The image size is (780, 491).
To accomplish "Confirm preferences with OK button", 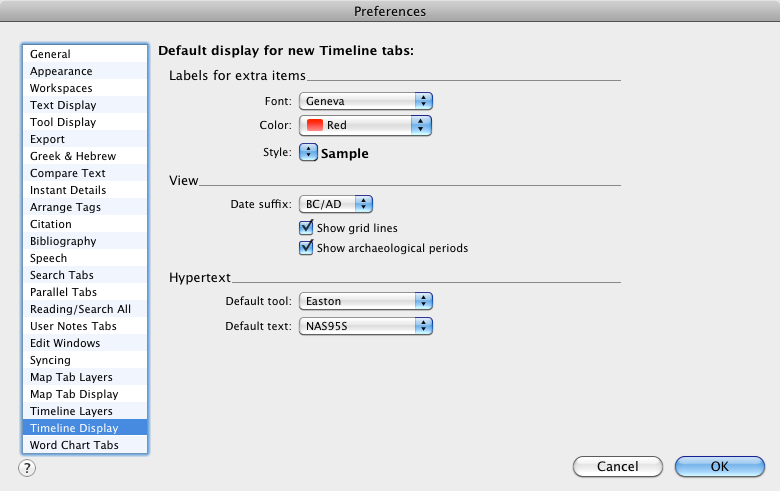I will pyautogui.click(x=719, y=466).
